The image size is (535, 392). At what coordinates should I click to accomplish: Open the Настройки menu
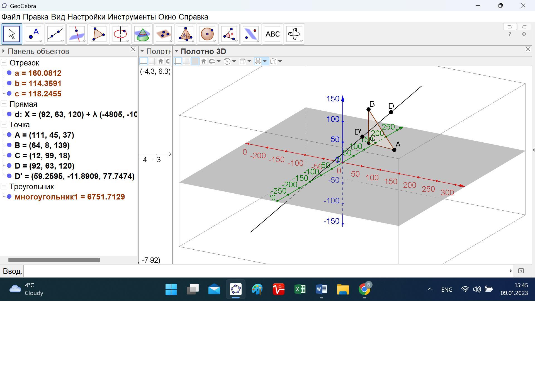click(86, 17)
